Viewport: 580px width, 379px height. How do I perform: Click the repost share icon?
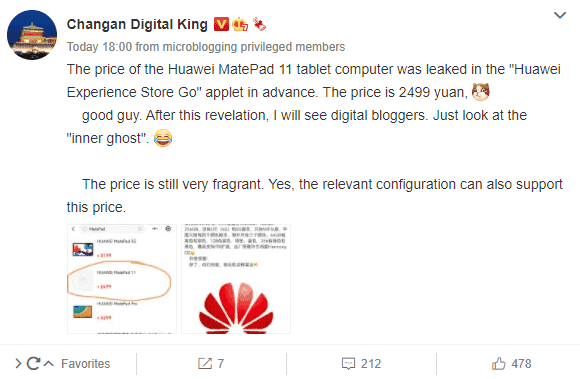pyautogui.click(x=205, y=363)
